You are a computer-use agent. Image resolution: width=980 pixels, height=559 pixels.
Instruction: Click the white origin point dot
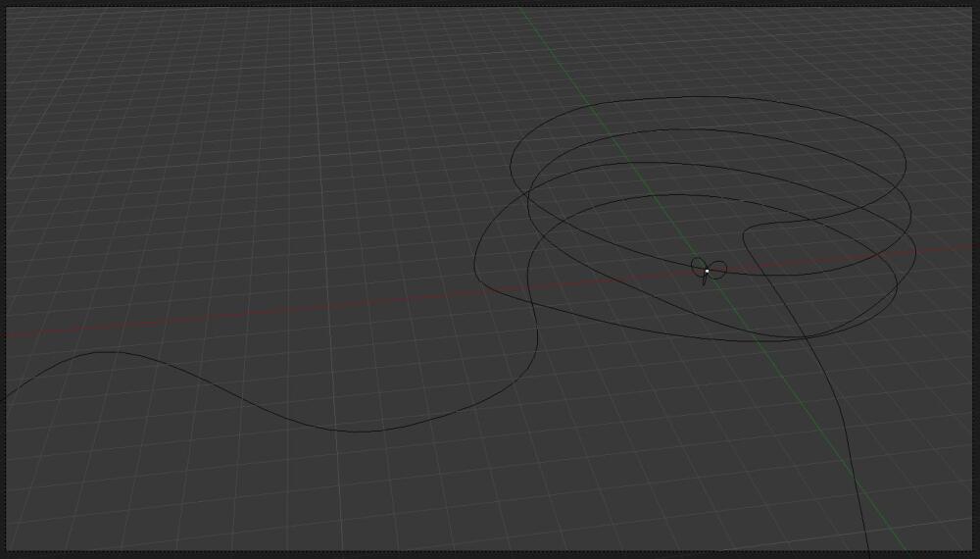pyautogui.click(x=707, y=271)
